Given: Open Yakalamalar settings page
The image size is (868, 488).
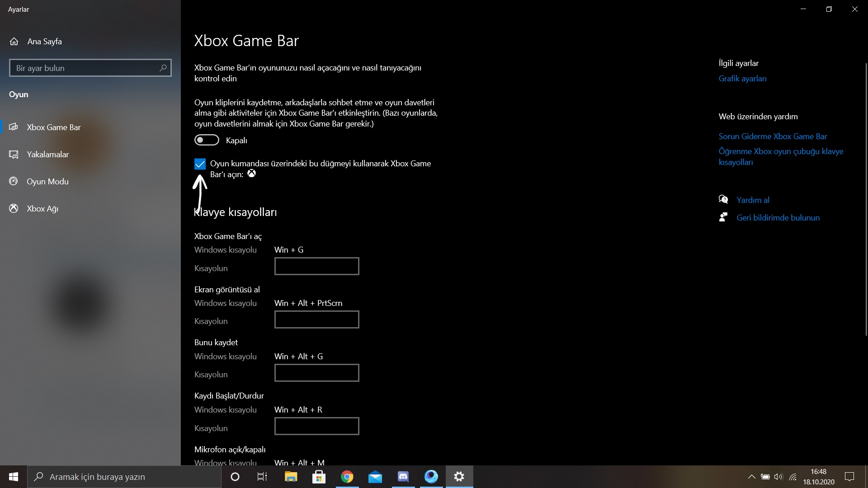Looking at the screenshot, I should 90,155.
